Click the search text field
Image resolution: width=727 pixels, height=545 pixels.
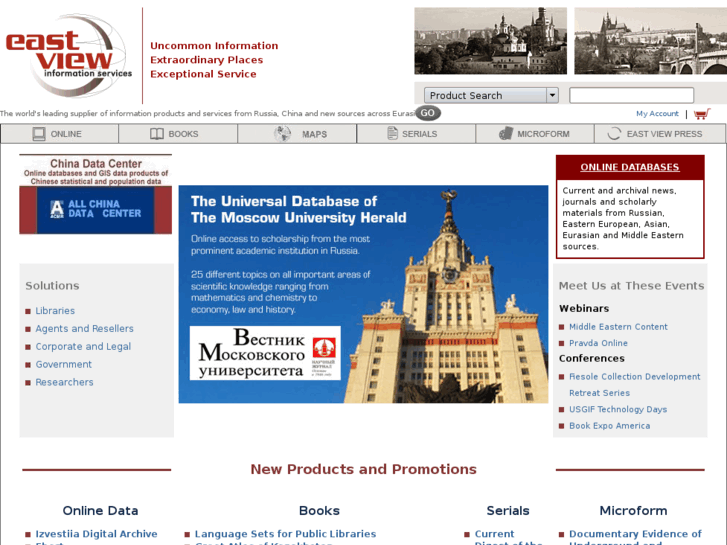click(631, 95)
